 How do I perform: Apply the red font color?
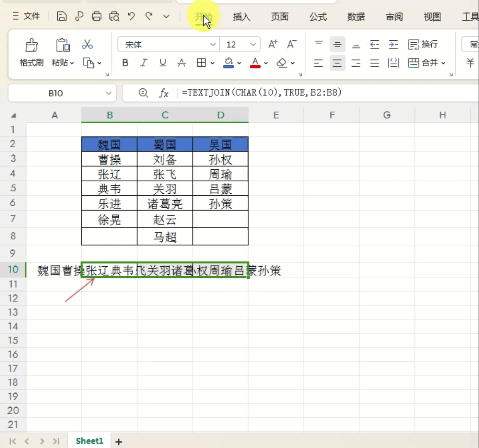coord(255,63)
